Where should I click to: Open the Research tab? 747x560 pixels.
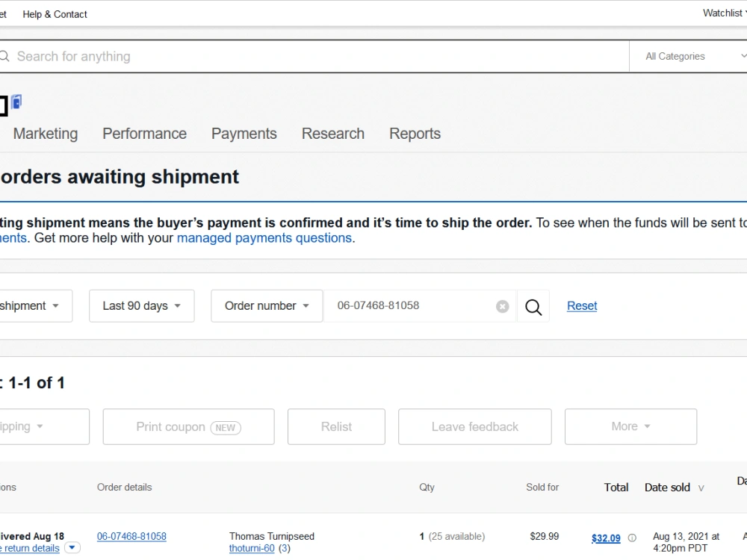pyautogui.click(x=333, y=134)
